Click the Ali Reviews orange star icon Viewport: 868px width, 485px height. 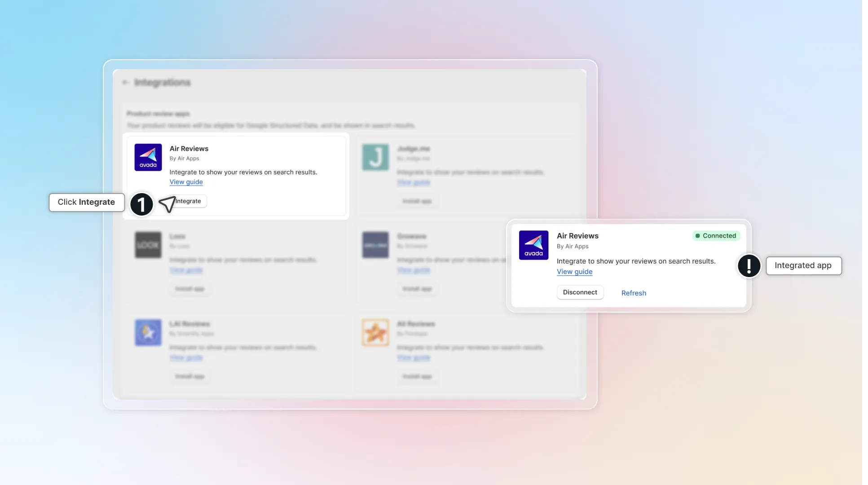pos(375,332)
